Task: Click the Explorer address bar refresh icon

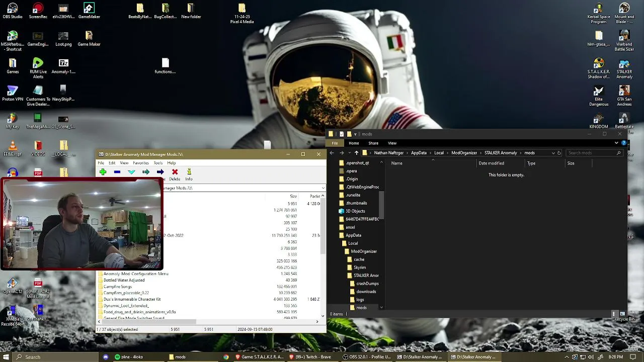Action: click(559, 153)
